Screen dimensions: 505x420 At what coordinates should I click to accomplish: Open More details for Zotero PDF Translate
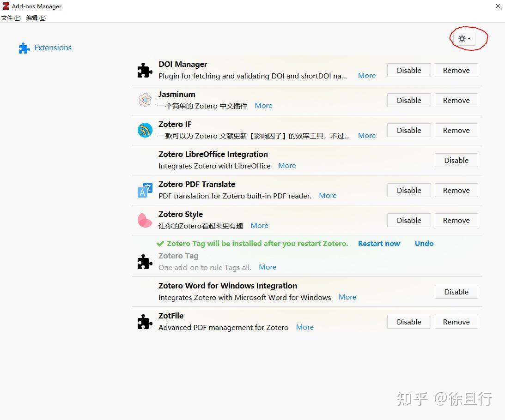(x=327, y=195)
